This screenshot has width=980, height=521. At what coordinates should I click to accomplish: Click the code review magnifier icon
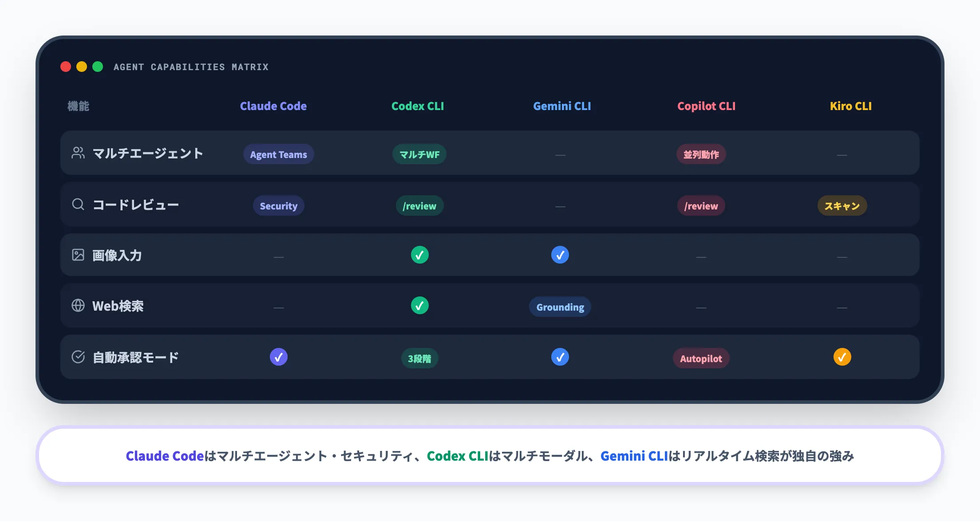[x=78, y=204]
